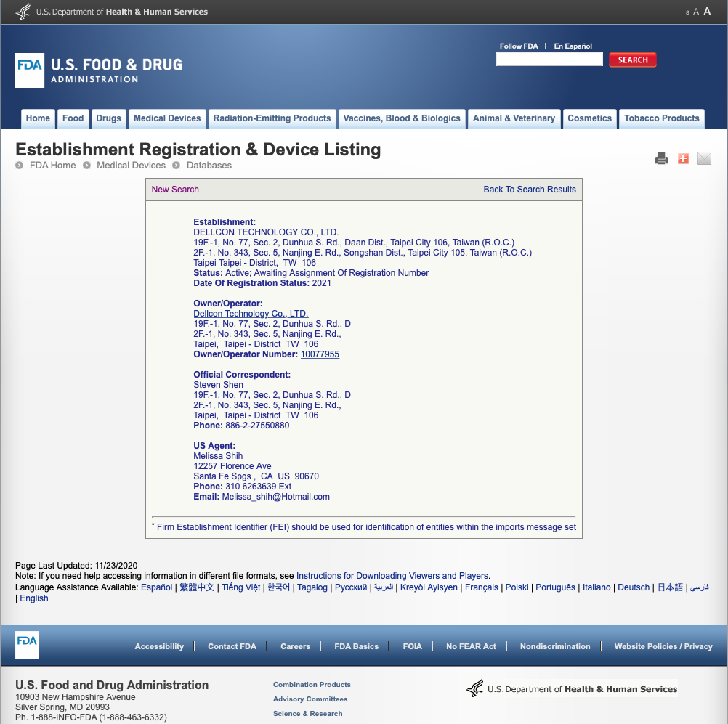Print this page using the printer icon
Viewport: 728px width, 724px height.
pyautogui.click(x=661, y=158)
